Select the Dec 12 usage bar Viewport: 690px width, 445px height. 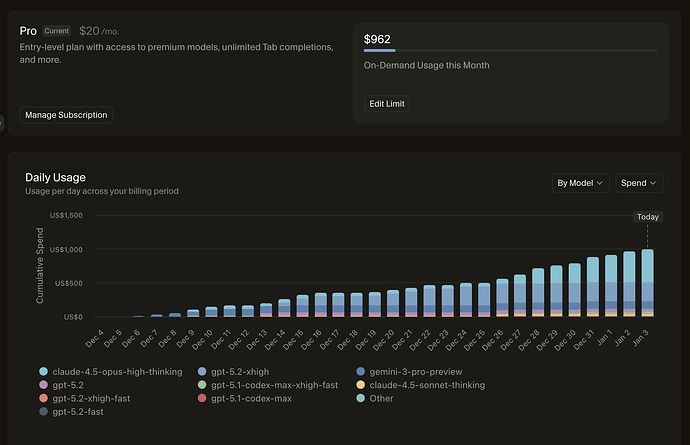(x=248, y=311)
